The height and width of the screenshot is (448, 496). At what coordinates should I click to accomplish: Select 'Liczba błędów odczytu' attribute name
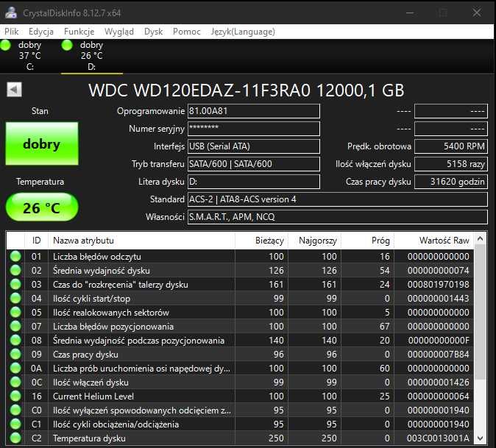[x=97, y=257]
